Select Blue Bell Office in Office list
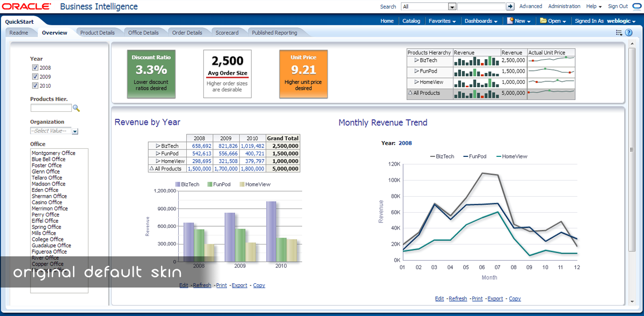Screen dimensions: 644x316 (48, 159)
